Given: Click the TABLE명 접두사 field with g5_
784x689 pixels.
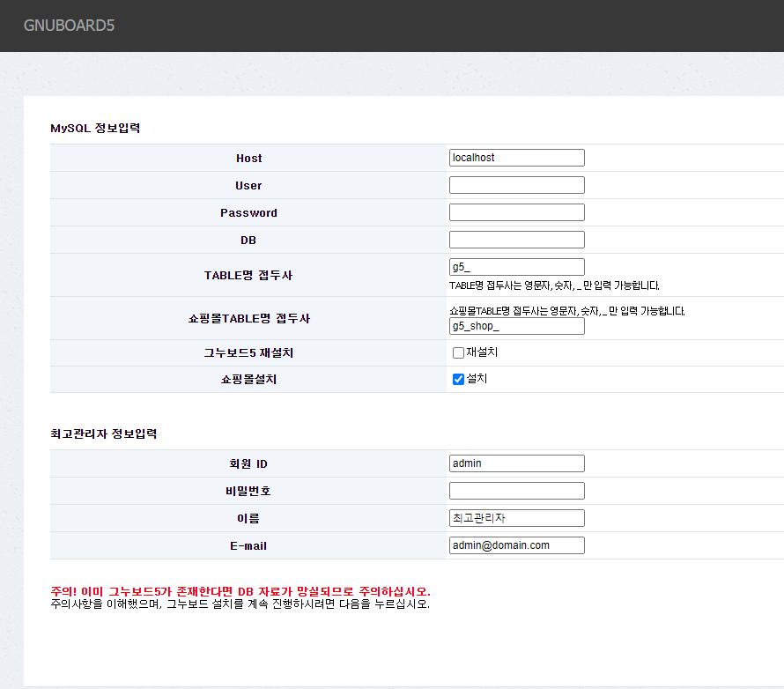Looking at the screenshot, I should click(x=516, y=267).
